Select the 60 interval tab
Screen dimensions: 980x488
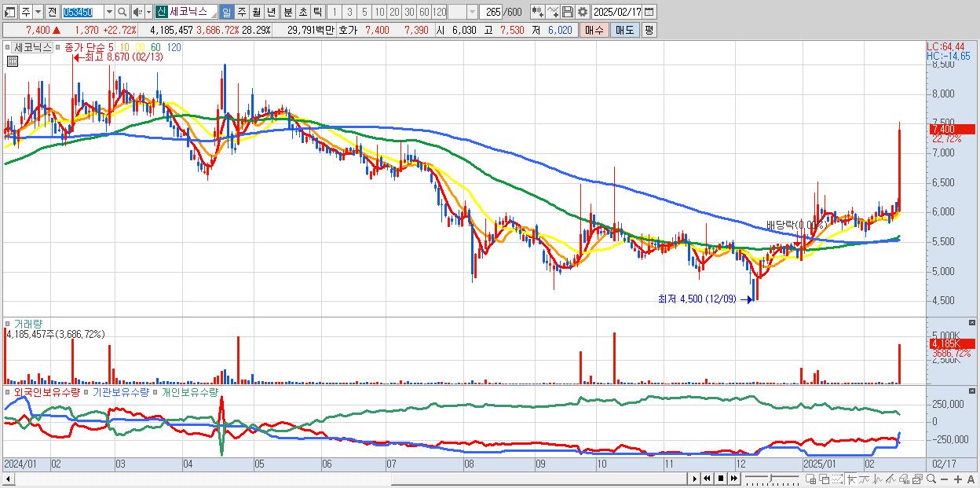(x=424, y=12)
